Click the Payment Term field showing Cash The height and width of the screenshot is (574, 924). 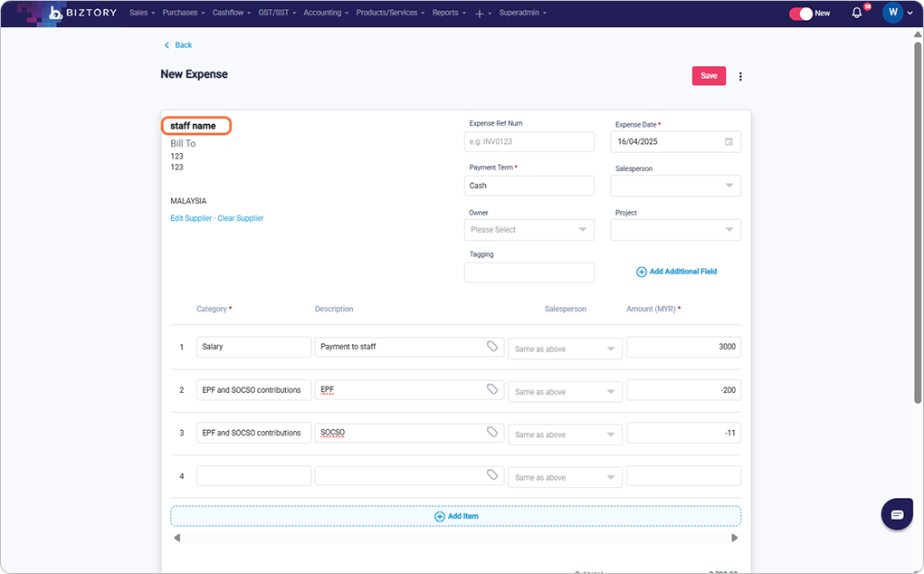click(x=529, y=186)
